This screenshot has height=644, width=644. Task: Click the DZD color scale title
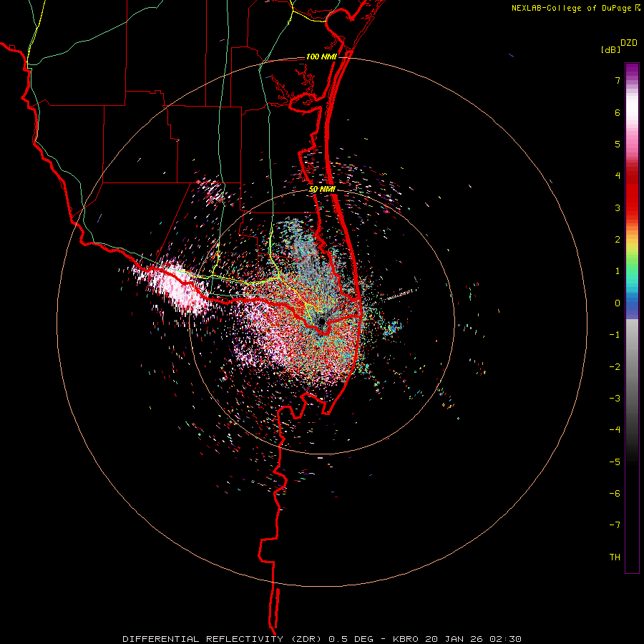tap(629, 43)
